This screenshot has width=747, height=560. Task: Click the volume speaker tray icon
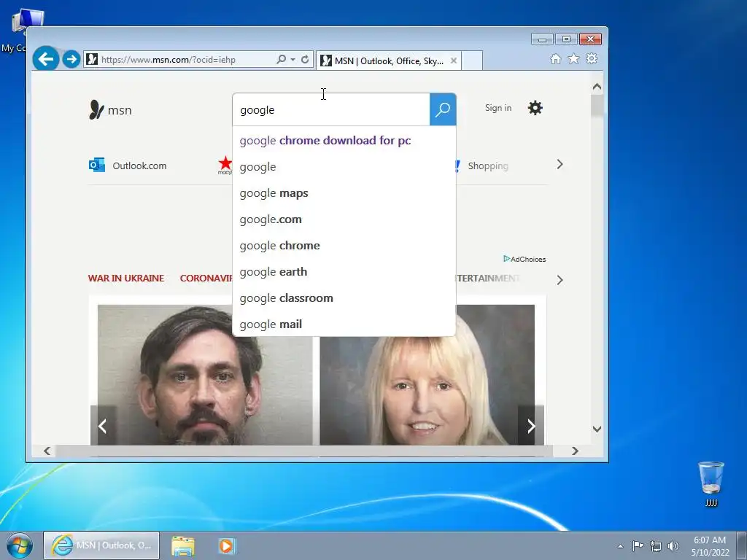pyautogui.click(x=673, y=546)
